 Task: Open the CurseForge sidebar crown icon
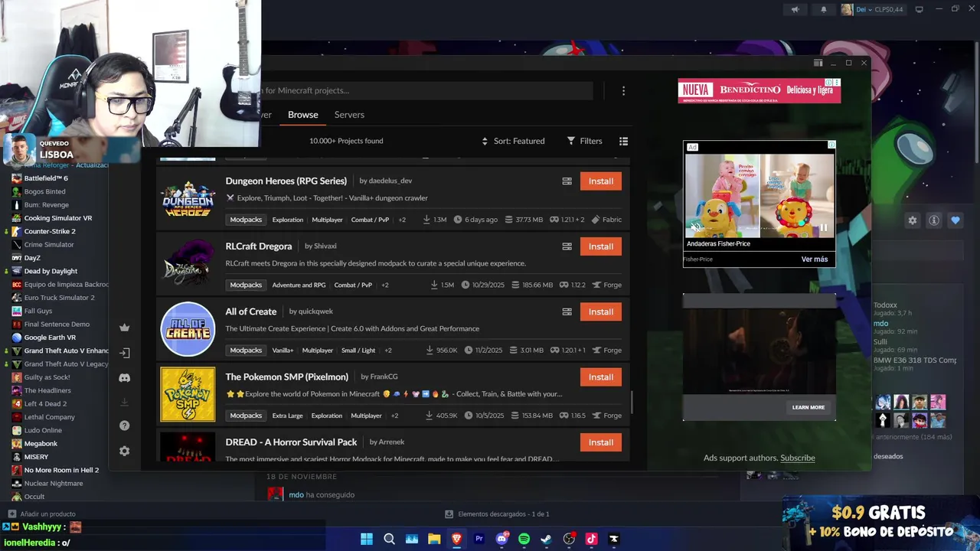124,328
